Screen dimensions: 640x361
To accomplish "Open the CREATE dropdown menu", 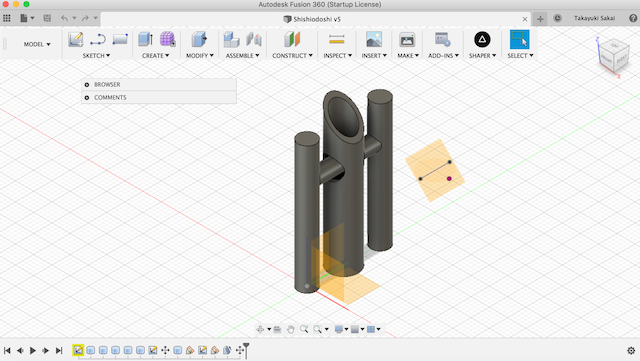I will coord(156,56).
